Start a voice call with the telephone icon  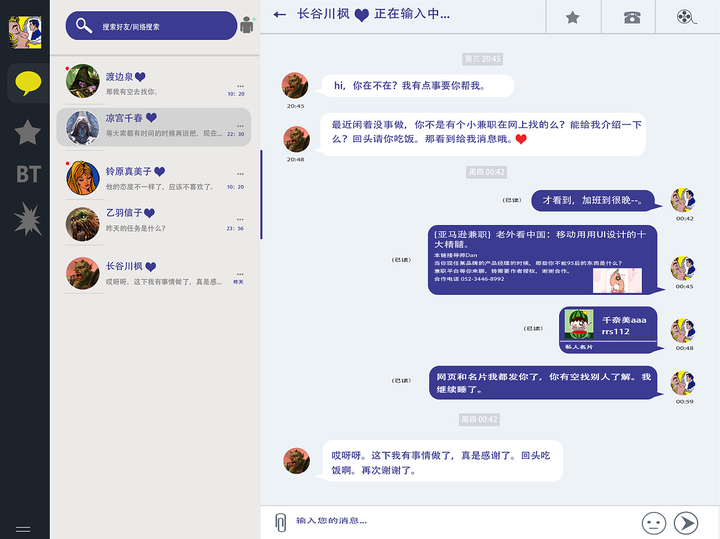point(632,17)
